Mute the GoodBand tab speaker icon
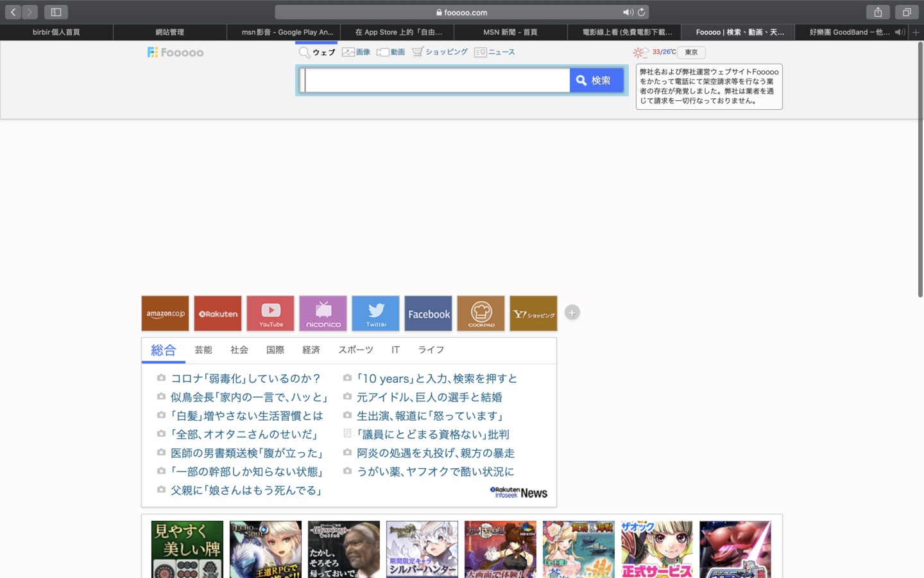924x578 pixels. pyautogui.click(x=900, y=32)
